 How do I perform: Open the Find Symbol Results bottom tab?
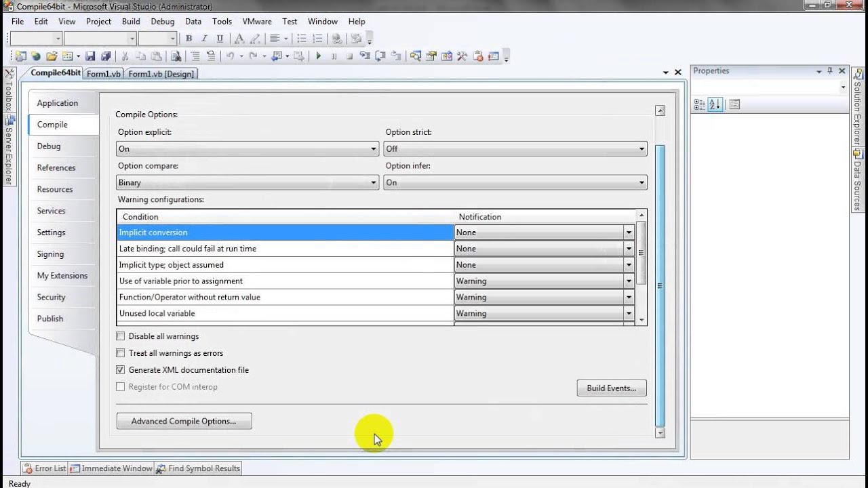198,468
